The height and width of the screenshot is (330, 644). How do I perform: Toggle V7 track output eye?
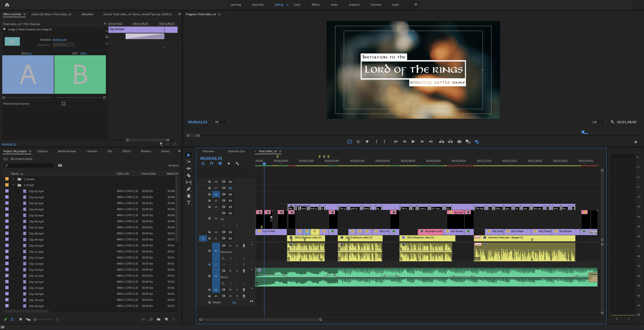[230, 188]
